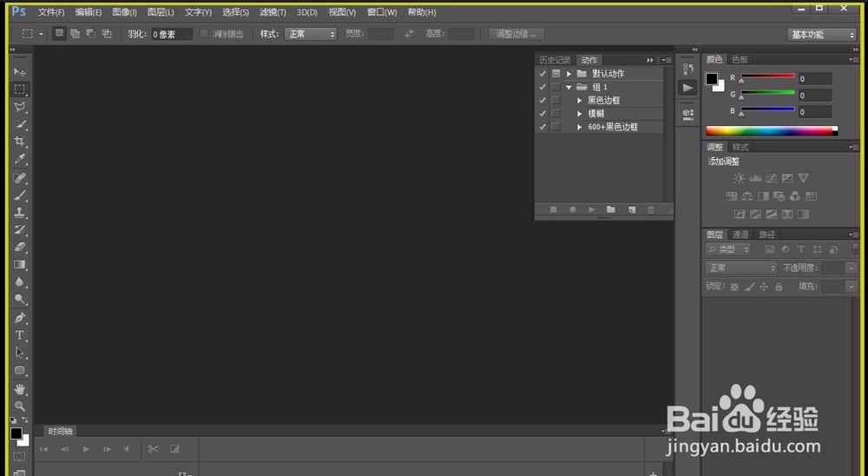
Task: Open the 滤镜(T) menu
Action: pos(273,11)
